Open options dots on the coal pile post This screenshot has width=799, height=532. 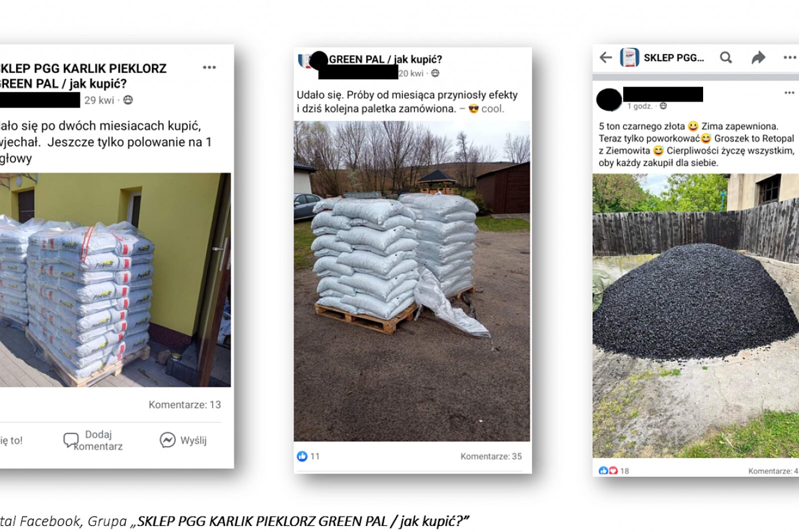click(789, 92)
